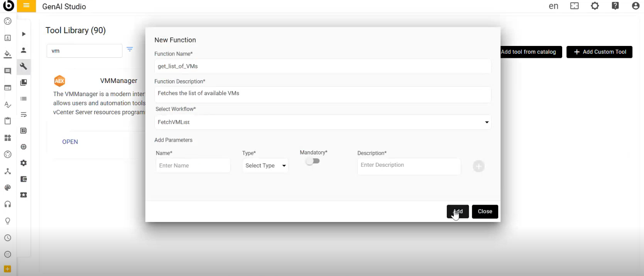Click the GenAI Studio title text

point(64,7)
